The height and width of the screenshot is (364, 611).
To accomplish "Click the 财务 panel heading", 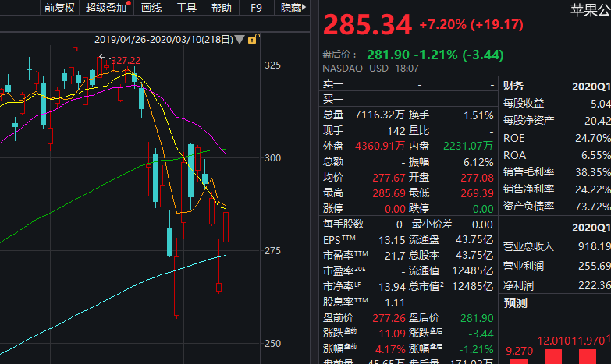I will pyautogui.click(x=513, y=86).
